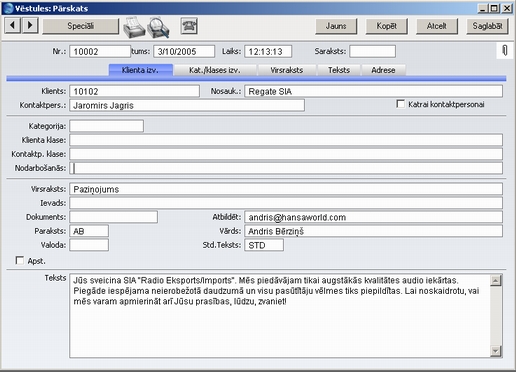Click the Laiks time field
The height and width of the screenshot is (372, 516).
pos(268,52)
